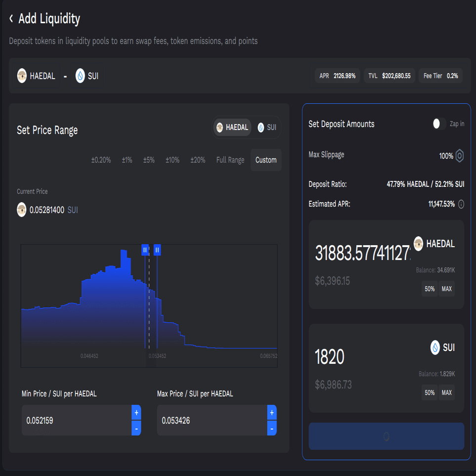Click SUI token icon in deposit card
476x476 pixels.
pos(435,347)
